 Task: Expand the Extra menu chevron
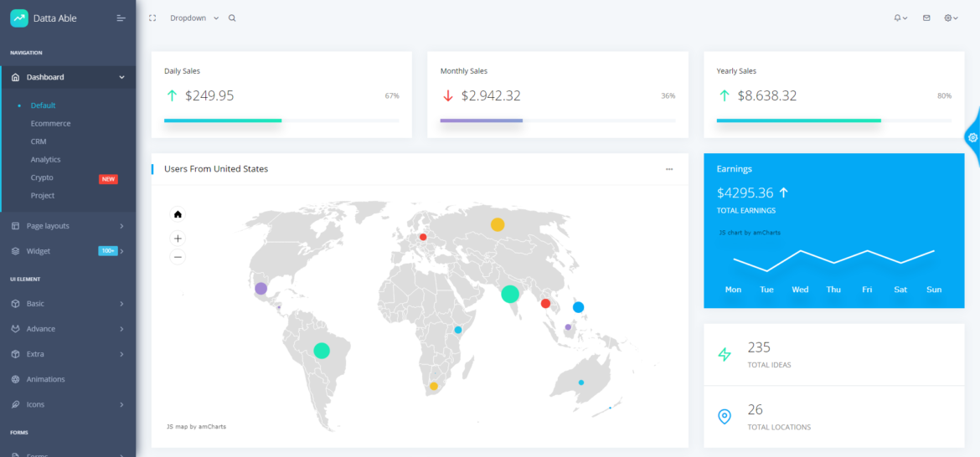pyautogui.click(x=122, y=354)
